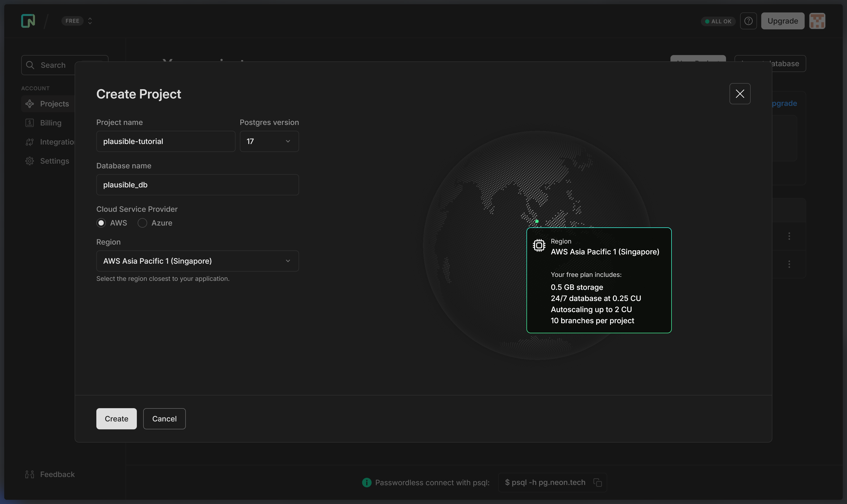Click the "0.5 GB storage" text
The height and width of the screenshot is (504, 847).
[x=577, y=287]
